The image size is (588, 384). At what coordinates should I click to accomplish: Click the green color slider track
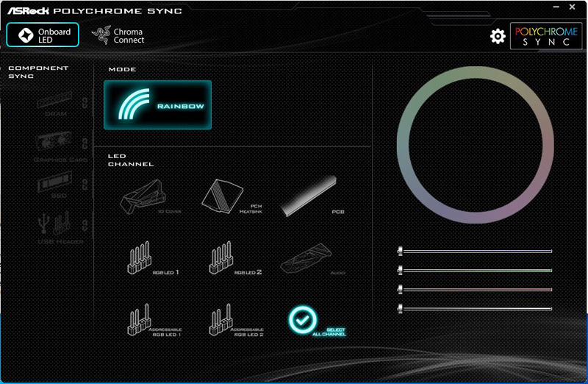477,270
